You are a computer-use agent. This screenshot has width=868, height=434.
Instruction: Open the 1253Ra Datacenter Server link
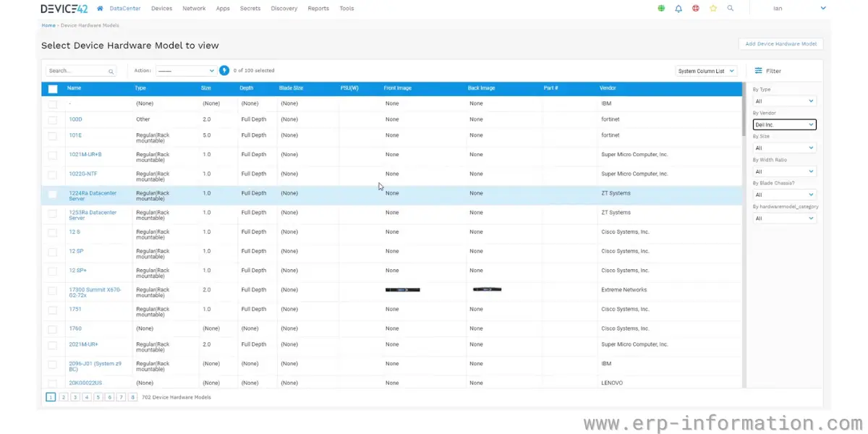93,215
